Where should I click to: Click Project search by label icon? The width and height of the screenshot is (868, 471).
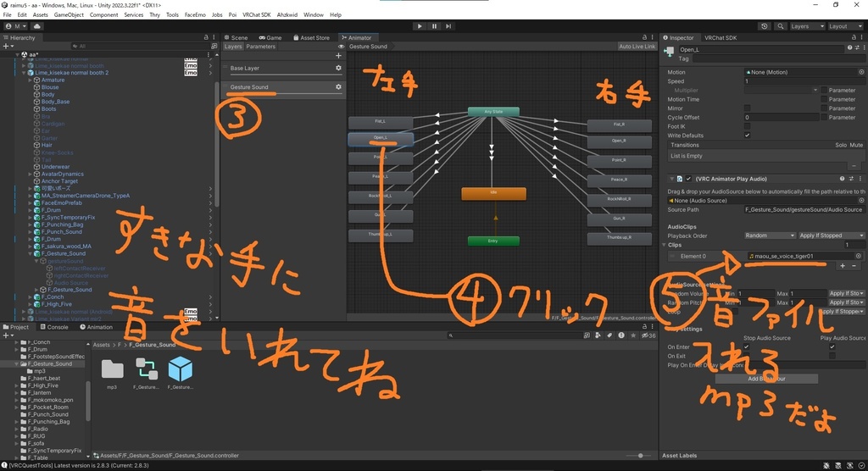609,335
